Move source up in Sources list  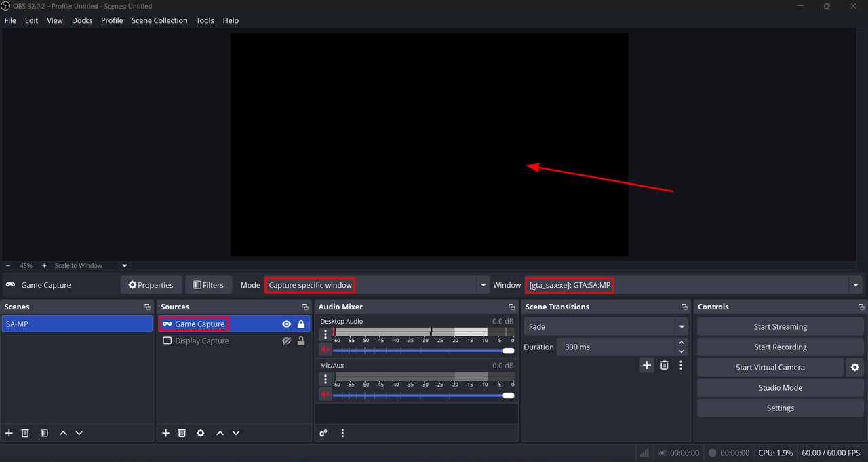[220, 433]
